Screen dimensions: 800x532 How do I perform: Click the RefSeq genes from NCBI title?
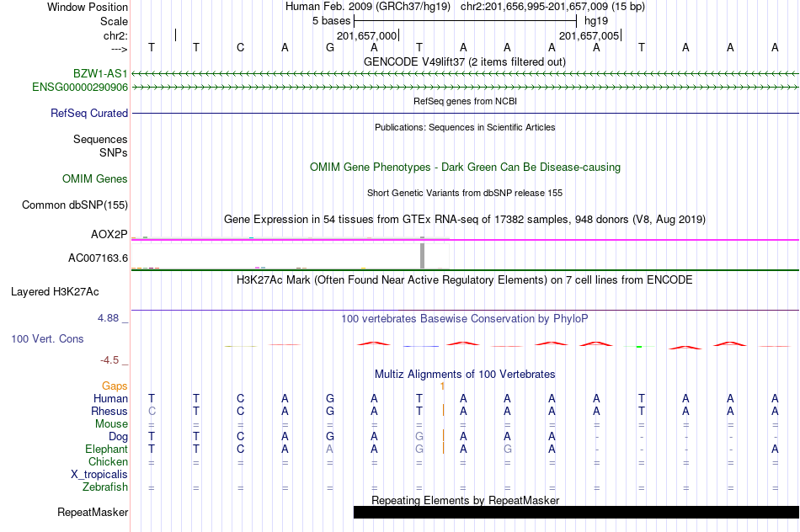pos(465,102)
